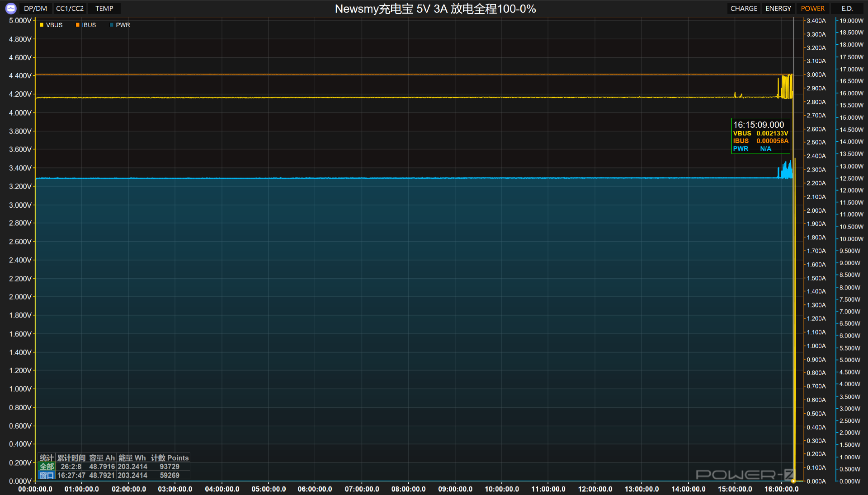The width and height of the screenshot is (868, 495).
Task: Toggle the PWR legend series
Action: (x=120, y=25)
